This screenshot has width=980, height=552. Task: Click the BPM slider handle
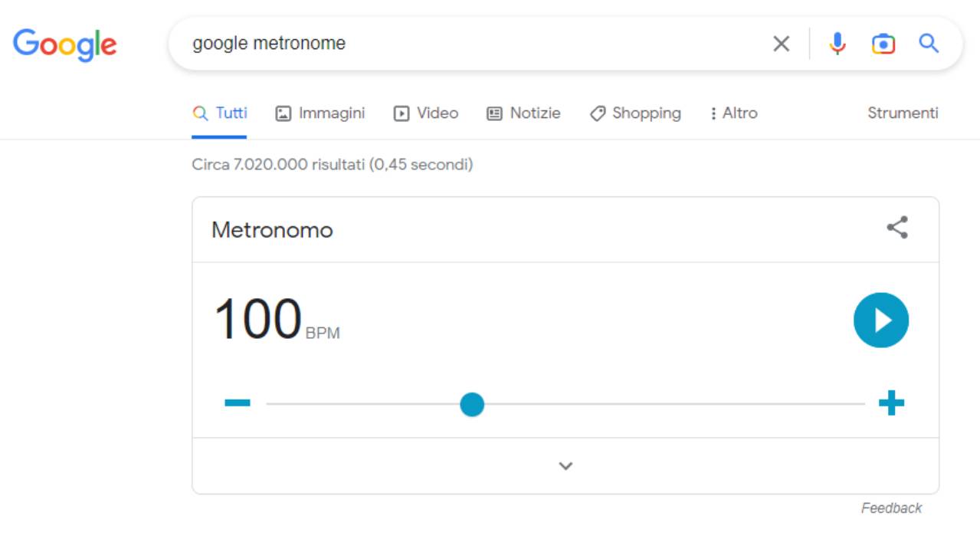(472, 404)
